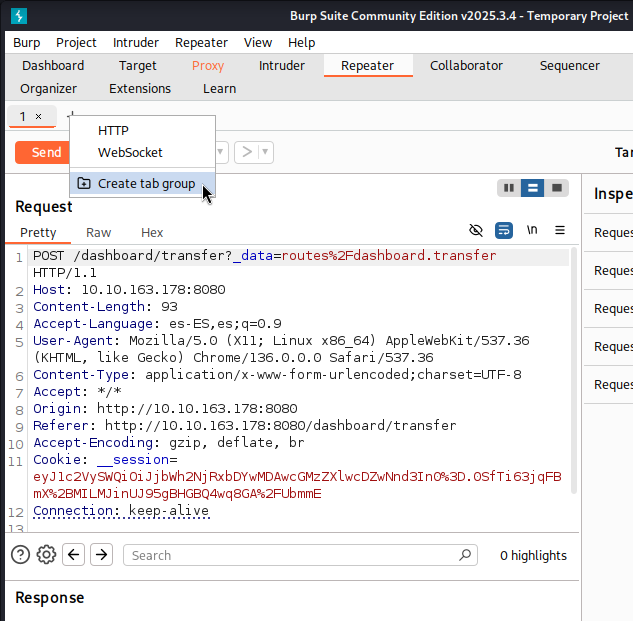
Task: Click the forward history arrow button
Action: [x=247, y=152]
